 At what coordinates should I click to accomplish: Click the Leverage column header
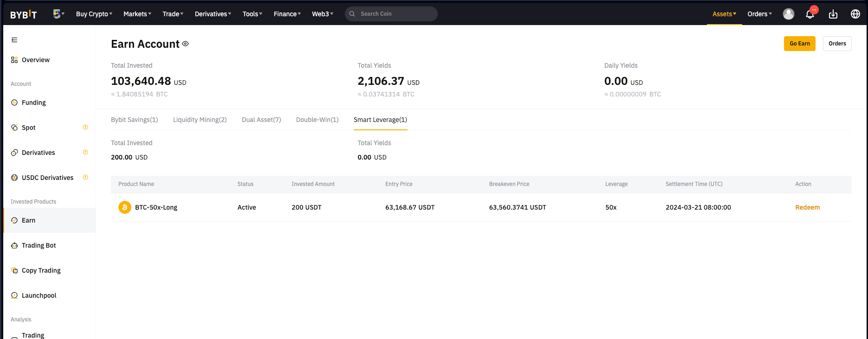[616, 184]
